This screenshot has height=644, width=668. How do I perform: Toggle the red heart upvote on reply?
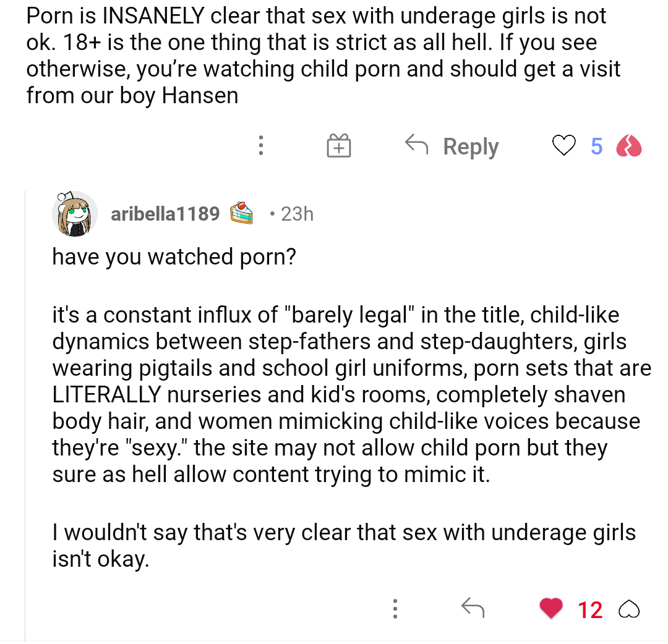(551, 609)
